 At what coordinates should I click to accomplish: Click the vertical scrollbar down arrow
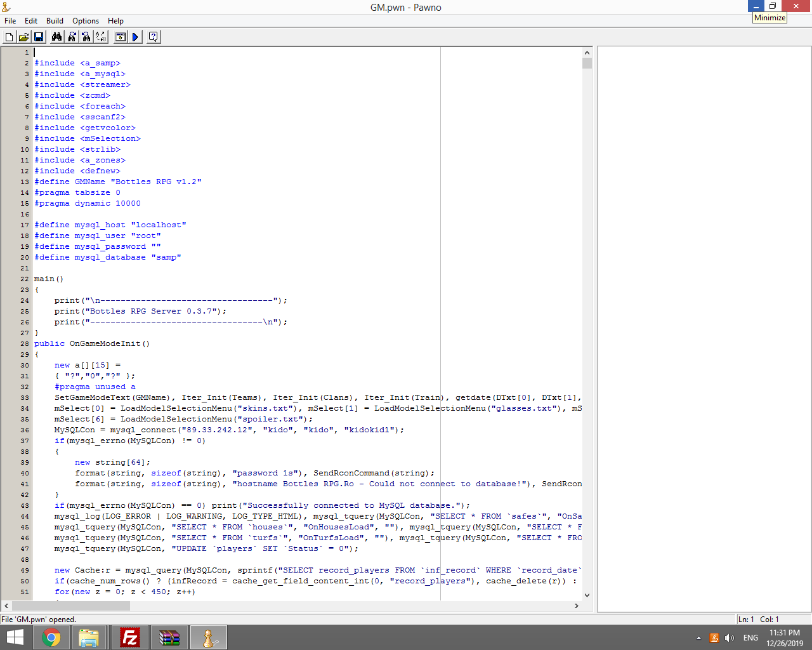click(587, 595)
